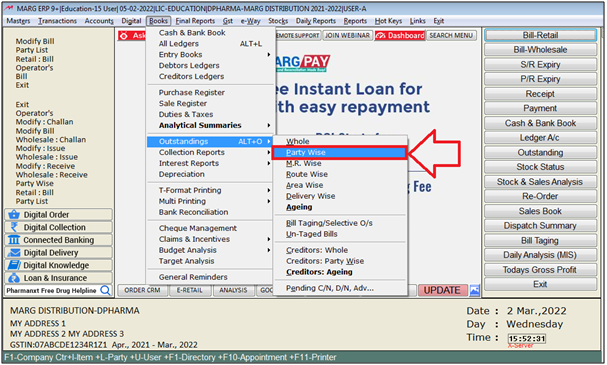Click the Pharmanxt Free Drug Helpline field
This screenshot has height=365, width=607.
[x=58, y=290]
